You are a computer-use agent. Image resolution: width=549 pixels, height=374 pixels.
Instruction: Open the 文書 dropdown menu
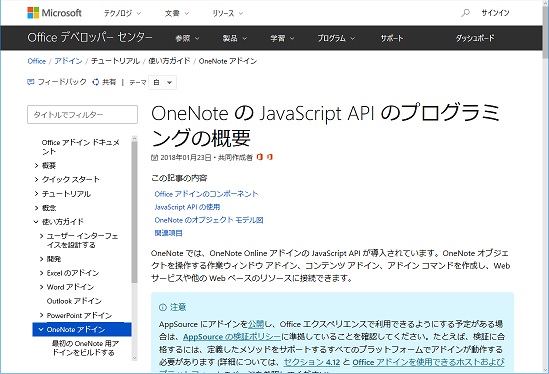(x=177, y=13)
